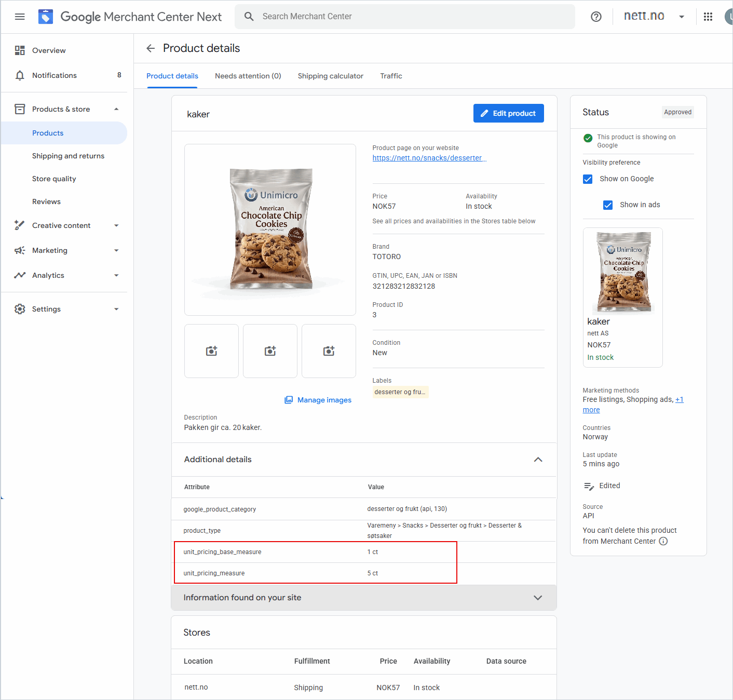Click the GTIN value 321283212832128
733x700 pixels.
pyautogui.click(x=404, y=286)
